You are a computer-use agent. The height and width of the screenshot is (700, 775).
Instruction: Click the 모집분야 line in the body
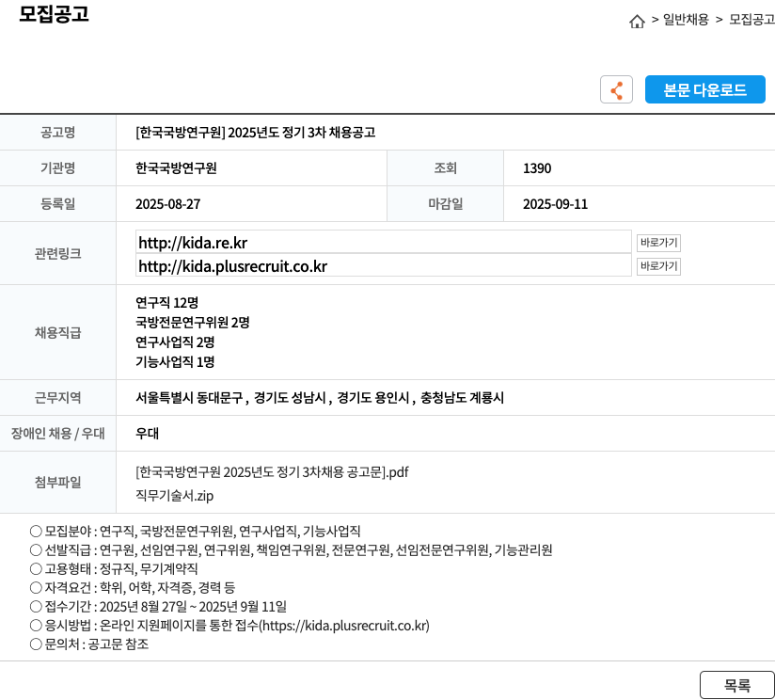coord(196,531)
